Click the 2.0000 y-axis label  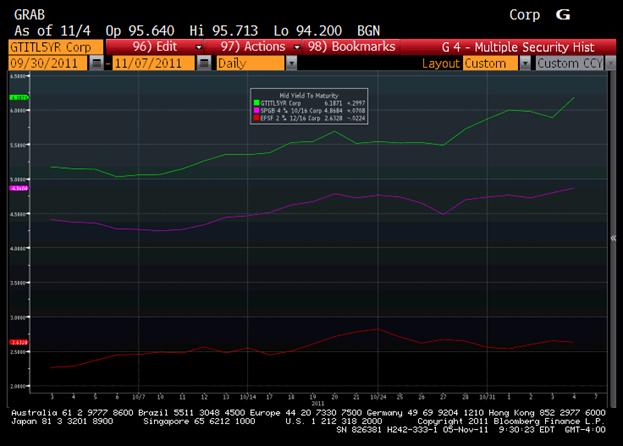(17, 386)
